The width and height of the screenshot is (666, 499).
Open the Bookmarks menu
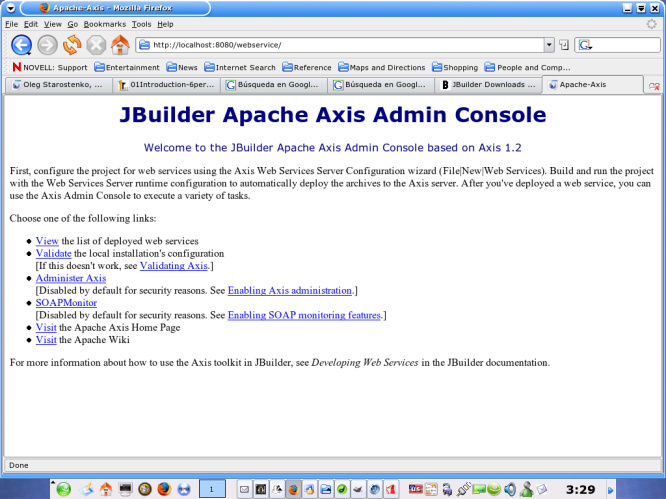click(x=105, y=23)
